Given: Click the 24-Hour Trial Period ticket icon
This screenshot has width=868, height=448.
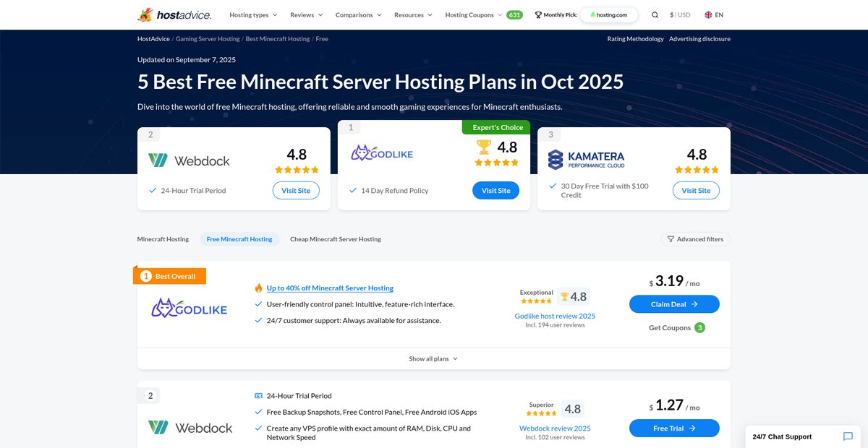Looking at the screenshot, I should (x=258, y=396).
